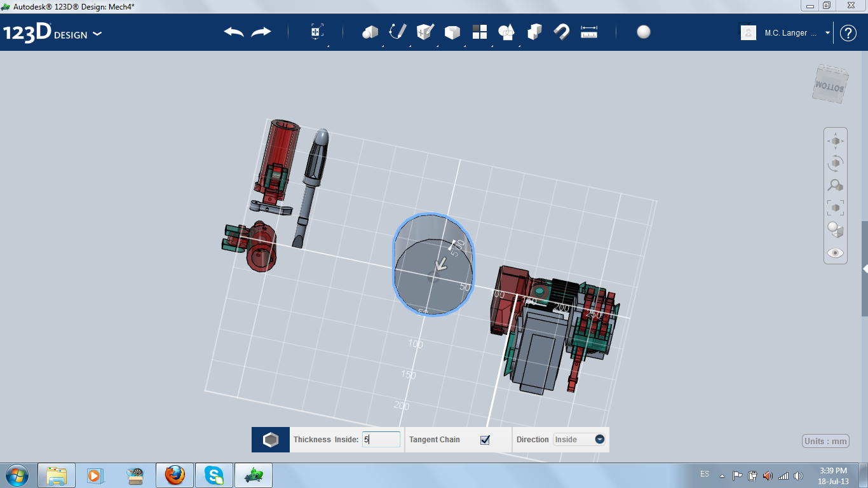Select the Pan navigation tool
Viewport: 868px width, 488px height.
pos(836,141)
